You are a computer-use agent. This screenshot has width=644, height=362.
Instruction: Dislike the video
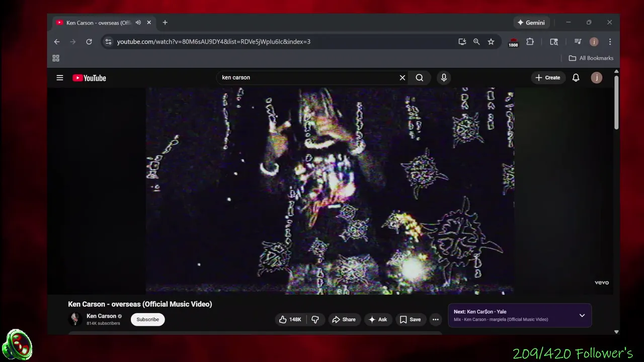pyautogui.click(x=315, y=319)
